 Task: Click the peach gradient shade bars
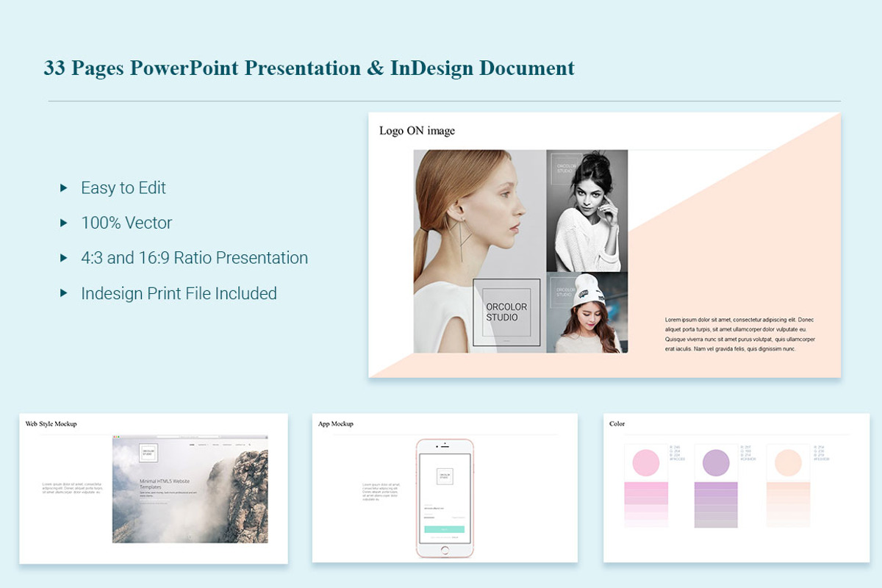(788, 504)
